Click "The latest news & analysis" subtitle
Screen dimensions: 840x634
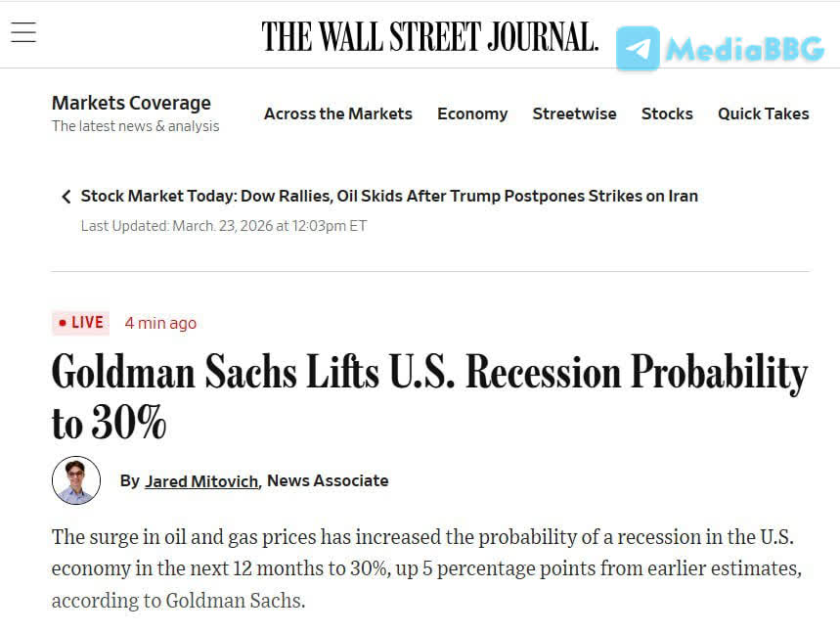point(136,126)
